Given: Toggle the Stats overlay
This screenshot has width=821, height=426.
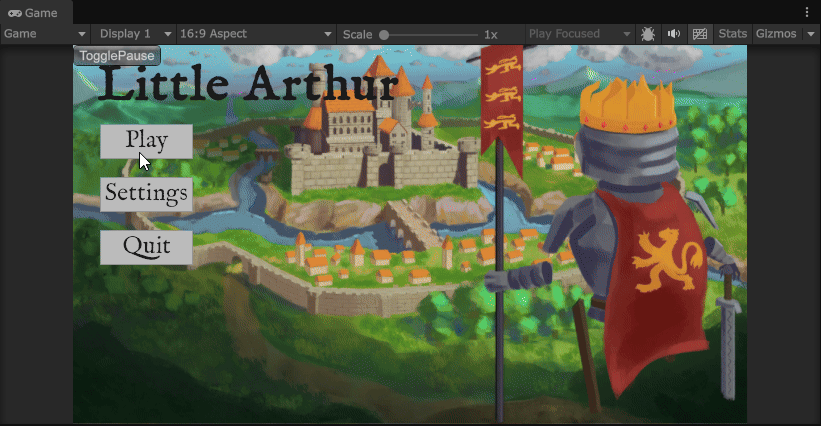Looking at the screenshot, I should 733,34.
